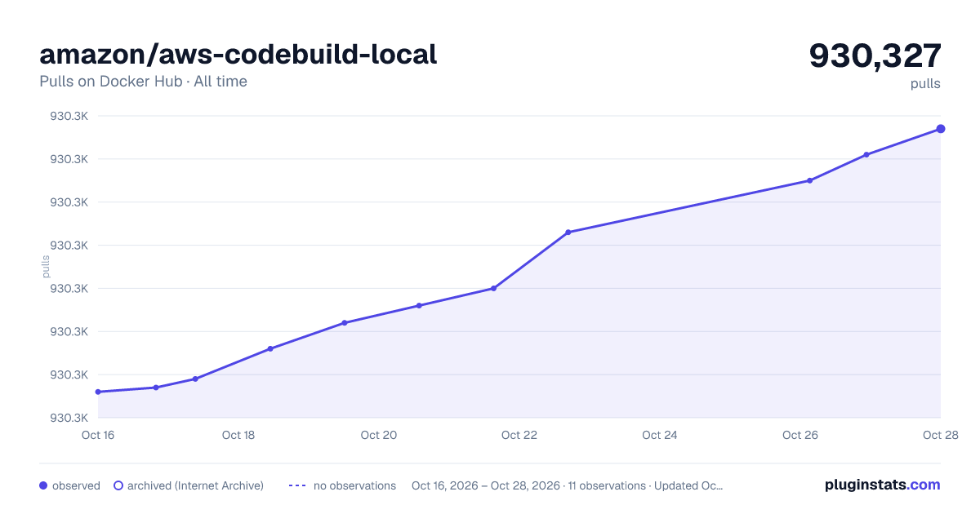
Task: Select the data point just before Oct 22
Action: coord(493,288)
